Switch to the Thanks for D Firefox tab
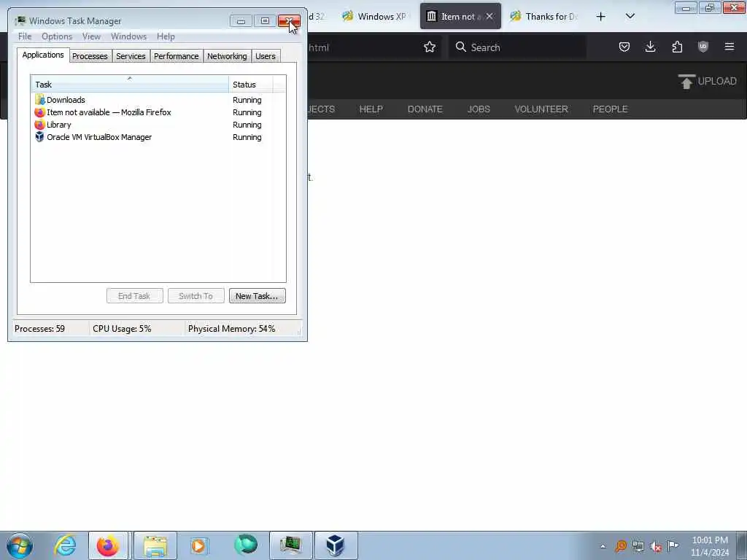 pyautogui.click(x=543, y=16)
